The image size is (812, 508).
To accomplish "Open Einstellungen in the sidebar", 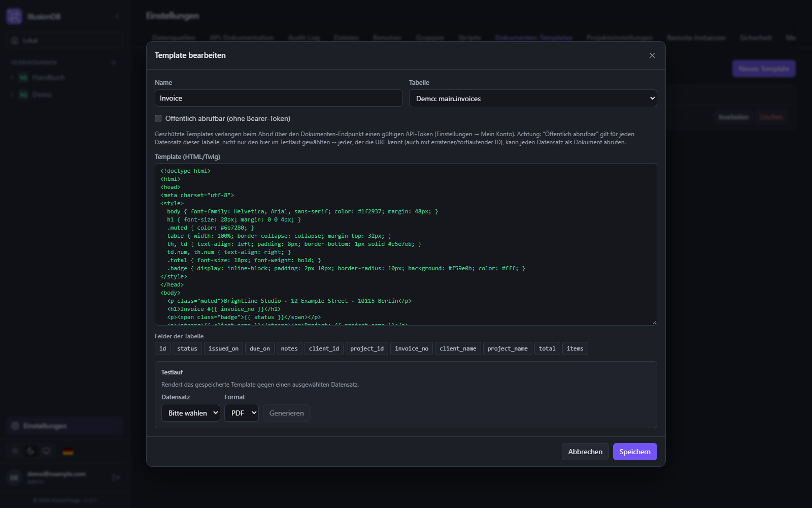I will 65,426.
